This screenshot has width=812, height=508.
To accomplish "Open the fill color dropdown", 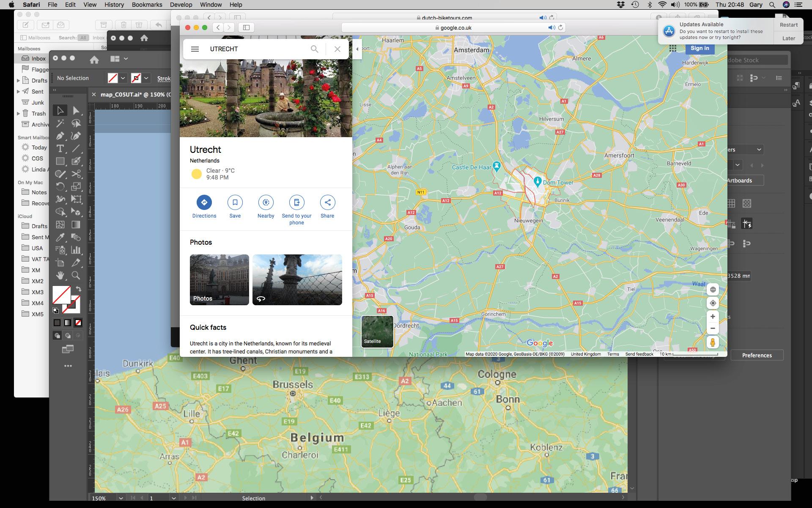I will coord(123,78).
